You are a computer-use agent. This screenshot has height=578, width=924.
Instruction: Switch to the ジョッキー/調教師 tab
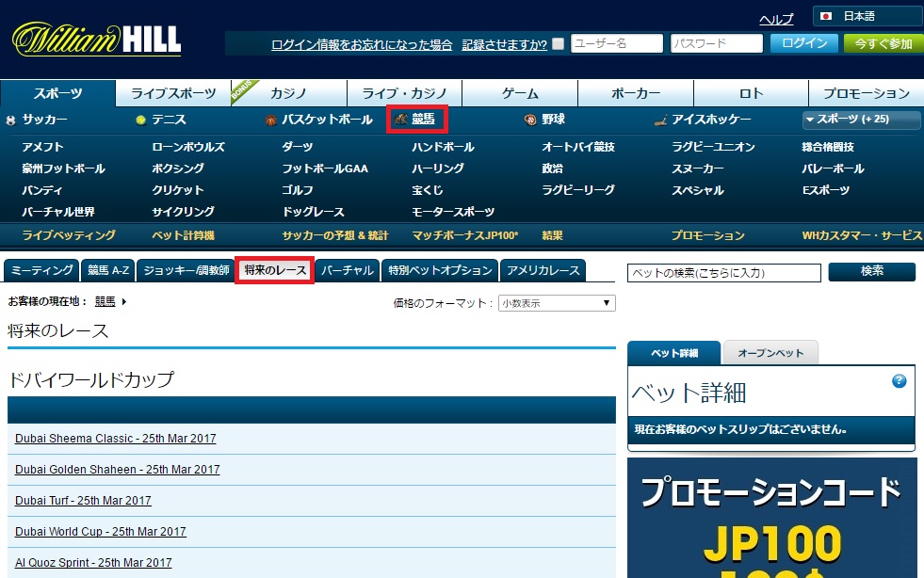click(x=186, y=270)
